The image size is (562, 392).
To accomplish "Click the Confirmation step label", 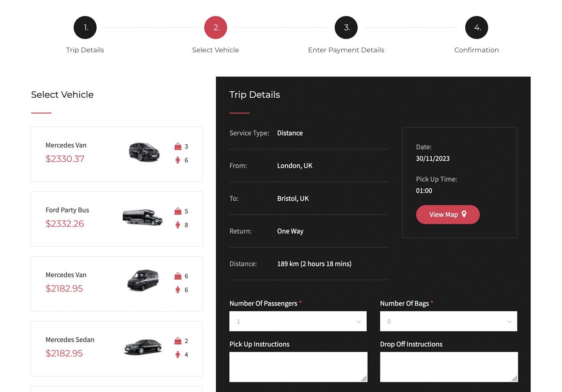I will click(476, 50).
